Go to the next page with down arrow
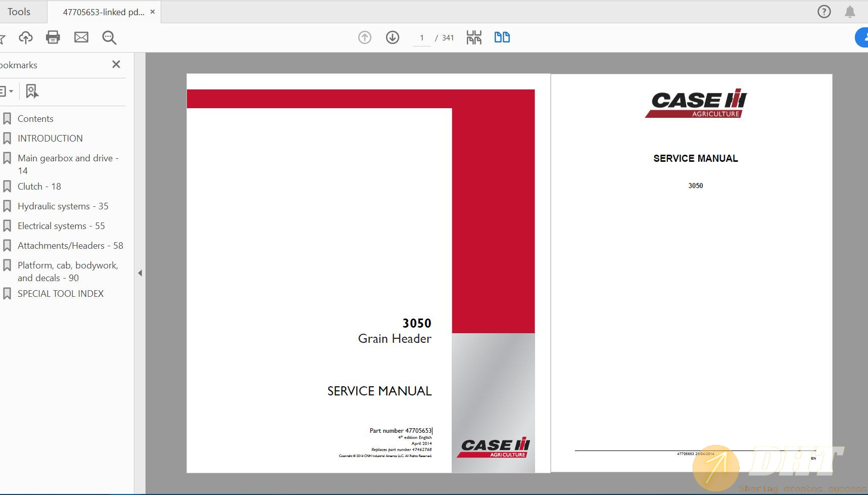Screen dimensions: 868x495 [393, 37]
